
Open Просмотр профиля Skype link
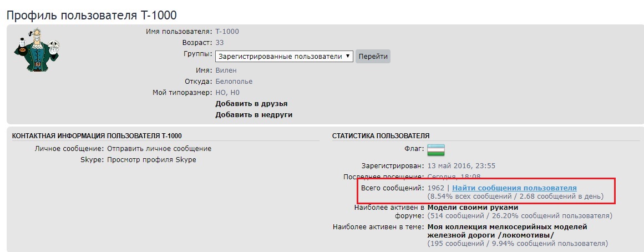point(151,160)
